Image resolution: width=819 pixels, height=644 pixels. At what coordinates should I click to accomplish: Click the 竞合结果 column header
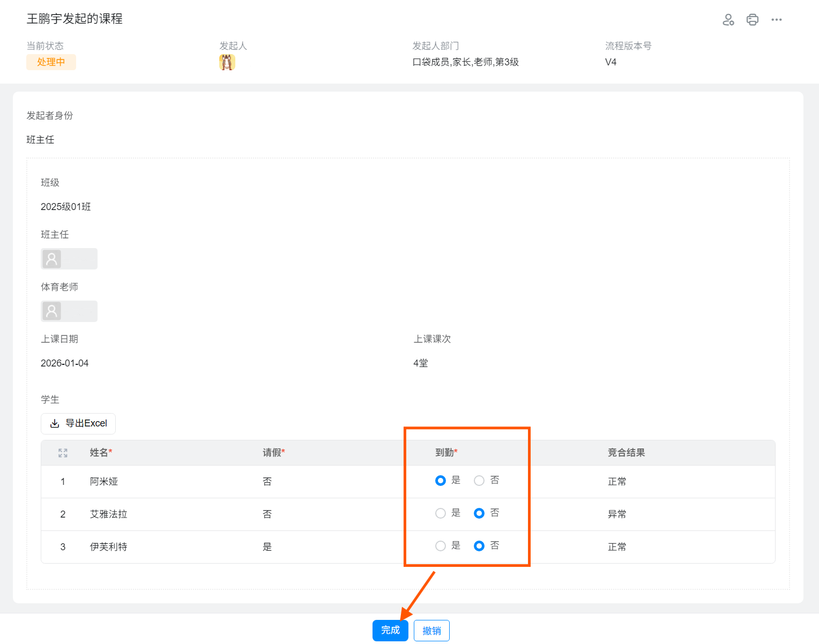point(626,453)
